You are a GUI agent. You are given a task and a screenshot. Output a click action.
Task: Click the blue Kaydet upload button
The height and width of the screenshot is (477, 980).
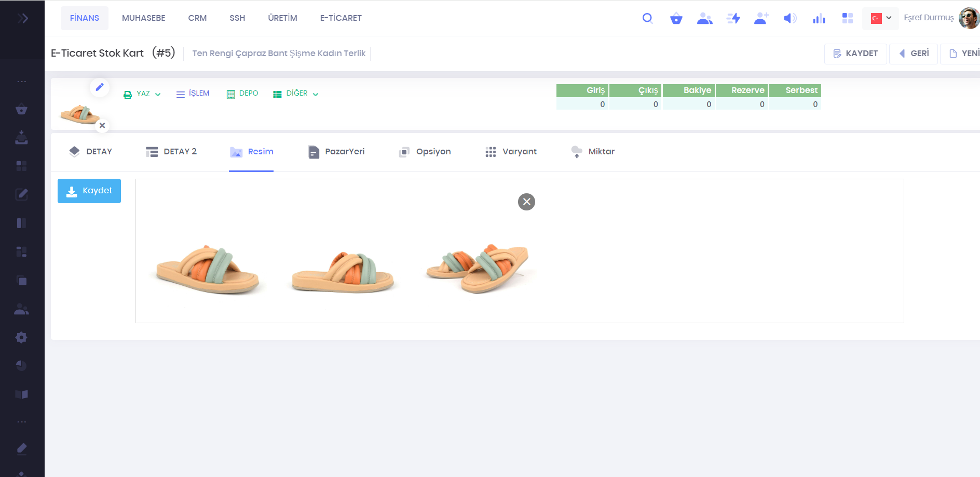pyautogui.click(x=89, y=191)
